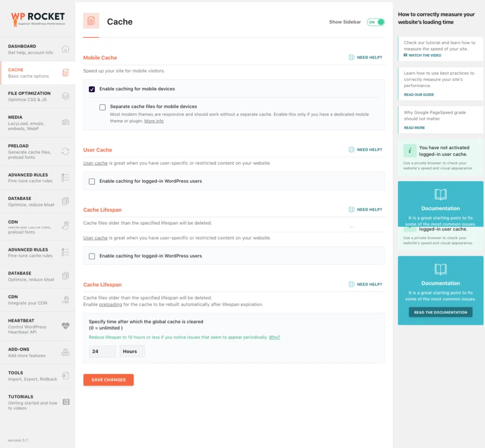Select the Heartbeat heart icon
Screen dimensions: 485x448
pos(65,324)
